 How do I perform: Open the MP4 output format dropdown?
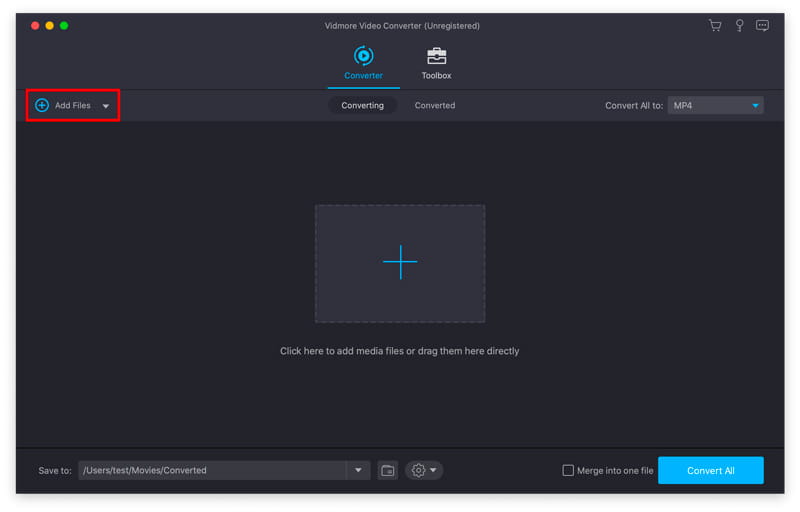717,105
